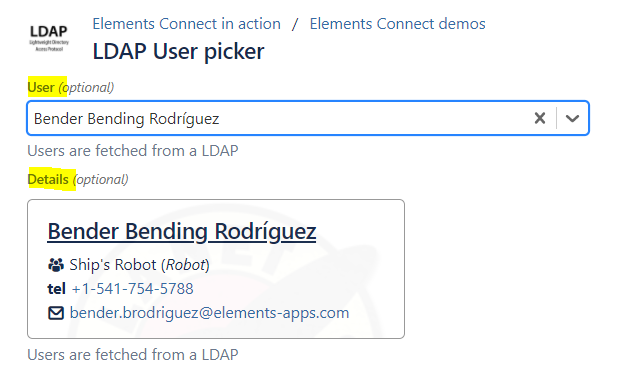Click the breadcrumb slash separator

(x=295, y=24)
